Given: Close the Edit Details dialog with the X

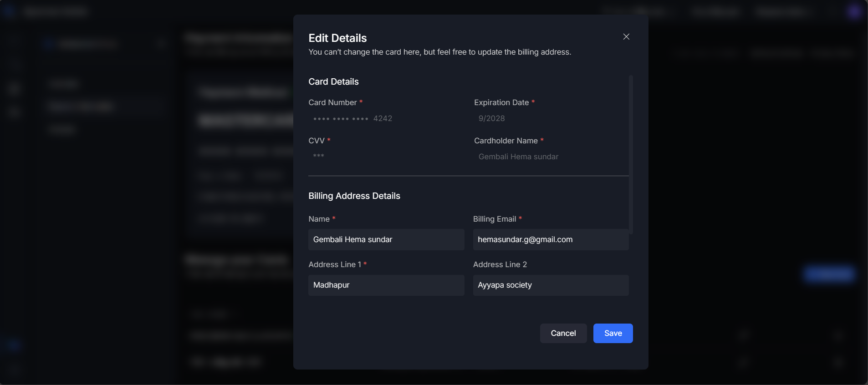Looking at the screenshot, I should coord(626,37).
